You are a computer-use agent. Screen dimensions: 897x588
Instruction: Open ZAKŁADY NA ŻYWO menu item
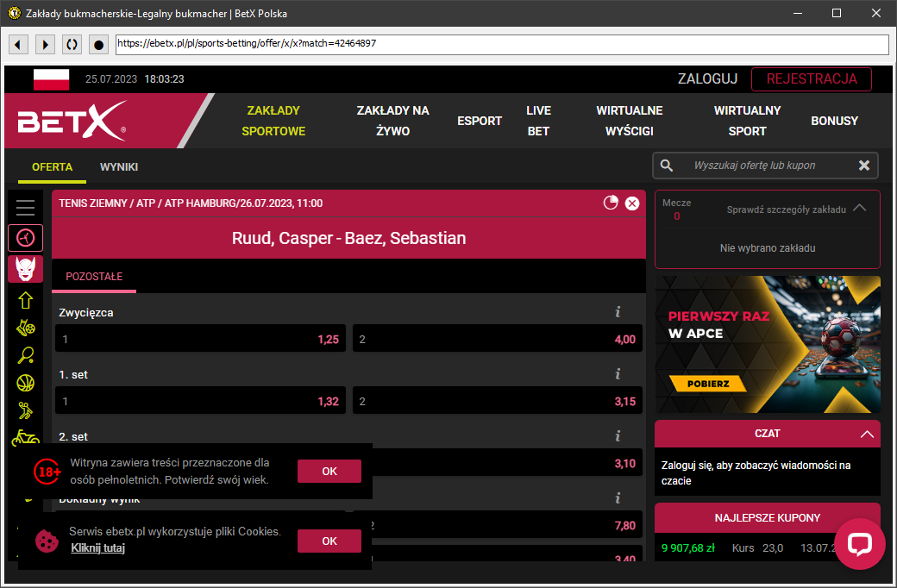point(392,121)
